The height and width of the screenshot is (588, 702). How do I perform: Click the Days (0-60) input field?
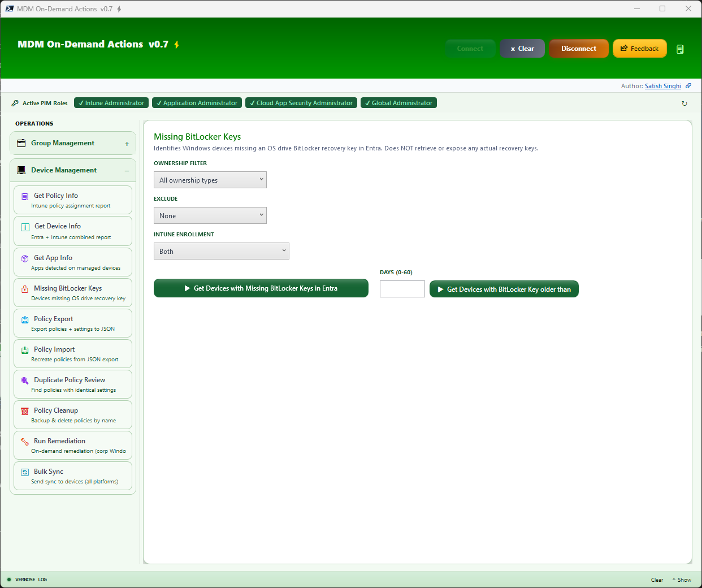402,289
